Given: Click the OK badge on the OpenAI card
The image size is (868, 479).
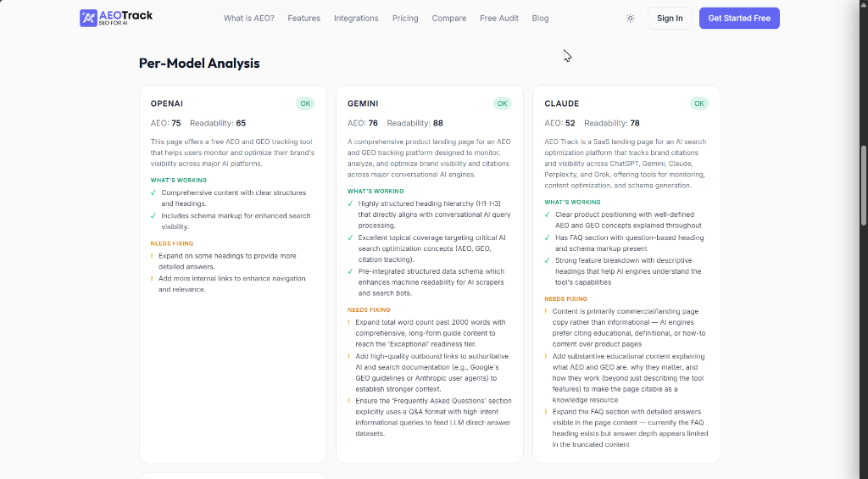Looking at the screenshot, I should coord(305,103).
